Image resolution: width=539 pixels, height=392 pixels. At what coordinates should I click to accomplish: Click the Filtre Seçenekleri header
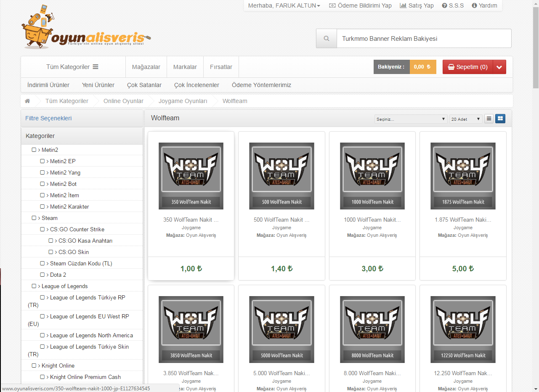pyautogui.click(x=48, y=118)
